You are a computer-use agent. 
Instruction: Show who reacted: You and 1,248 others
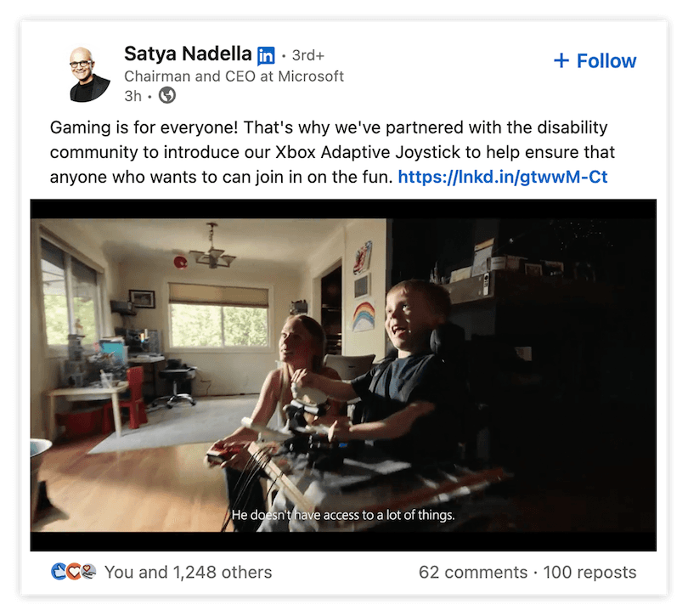[188, 572]
